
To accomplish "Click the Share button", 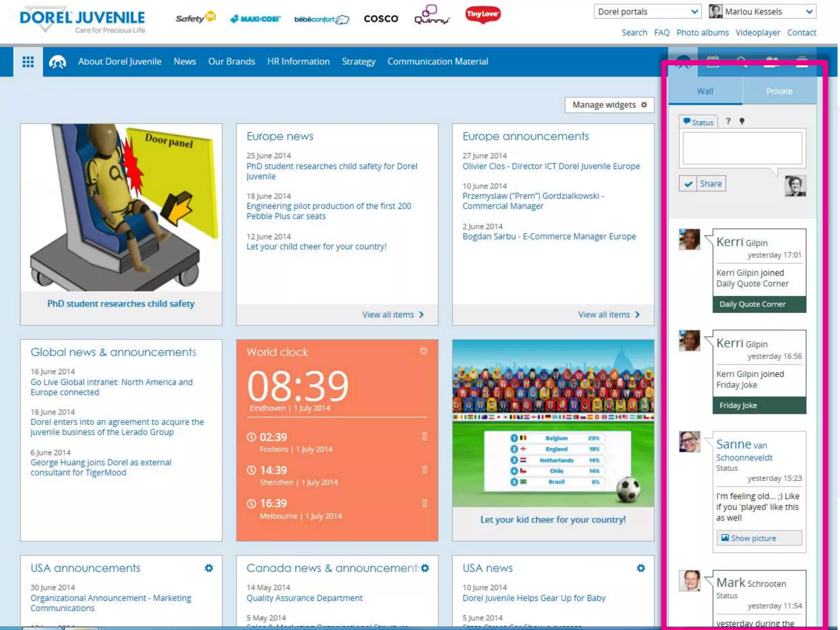I will [702, 183].
